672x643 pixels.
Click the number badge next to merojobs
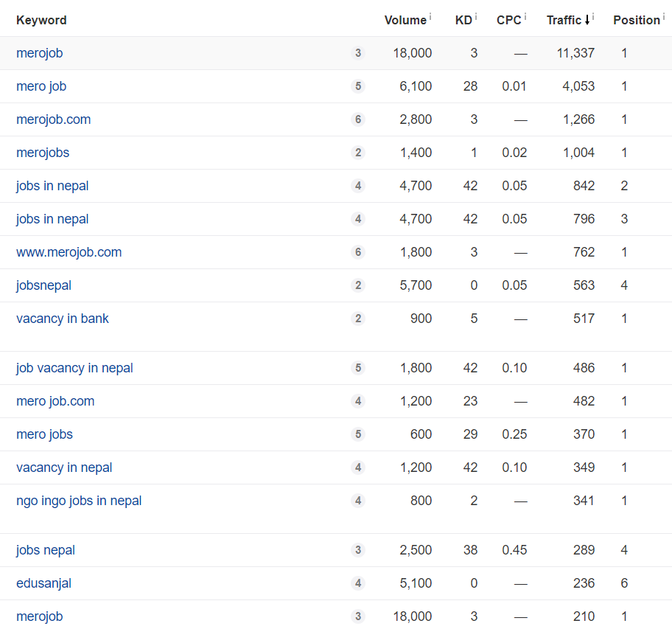(358, 153)
